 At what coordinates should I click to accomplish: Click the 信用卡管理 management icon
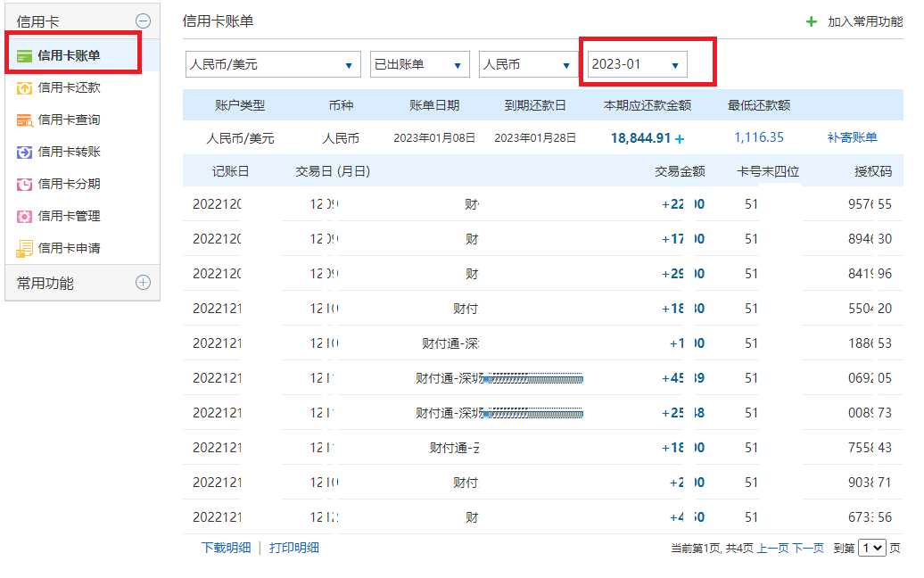25,216
